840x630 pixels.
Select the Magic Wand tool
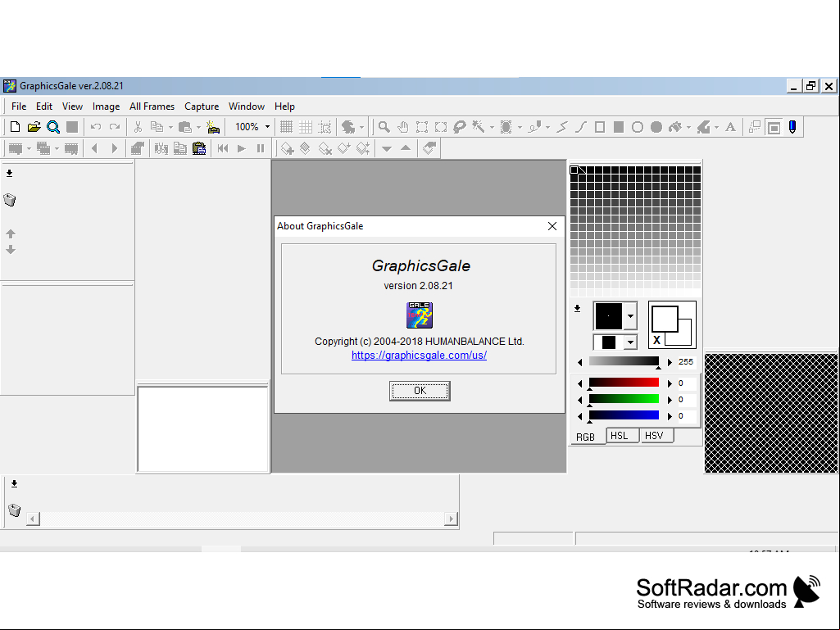[x=479, y=127]
